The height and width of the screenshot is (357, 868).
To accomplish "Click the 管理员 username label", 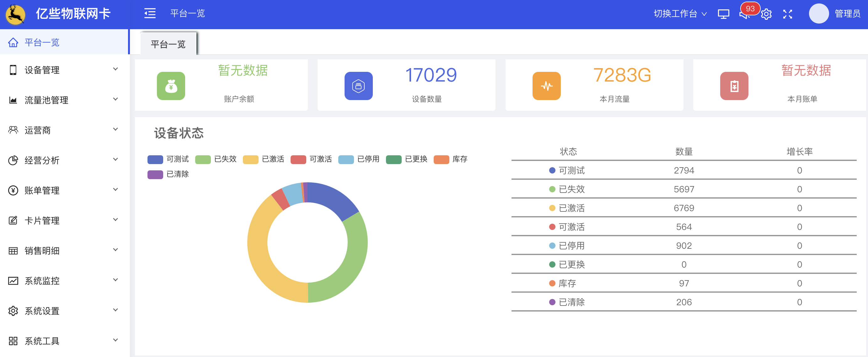I will [x=848, y=14].
